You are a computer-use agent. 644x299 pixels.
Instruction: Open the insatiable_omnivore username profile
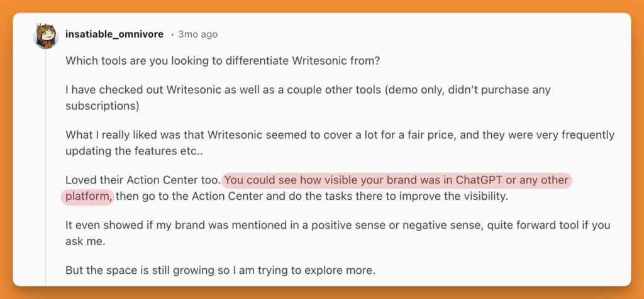(x=114, y=34)
